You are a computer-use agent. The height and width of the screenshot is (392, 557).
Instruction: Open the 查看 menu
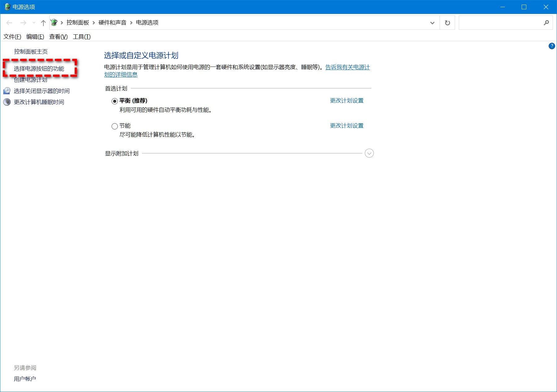coord(58,37)
